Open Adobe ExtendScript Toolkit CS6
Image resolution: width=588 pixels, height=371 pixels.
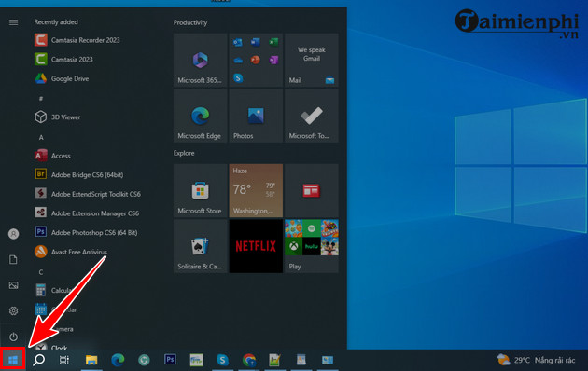pos(88,194)
